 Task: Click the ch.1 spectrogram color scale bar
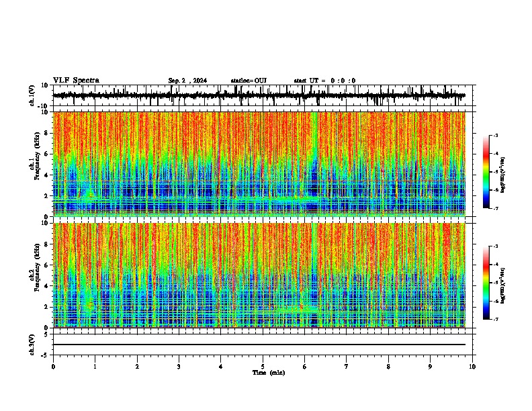coord(486,172)
